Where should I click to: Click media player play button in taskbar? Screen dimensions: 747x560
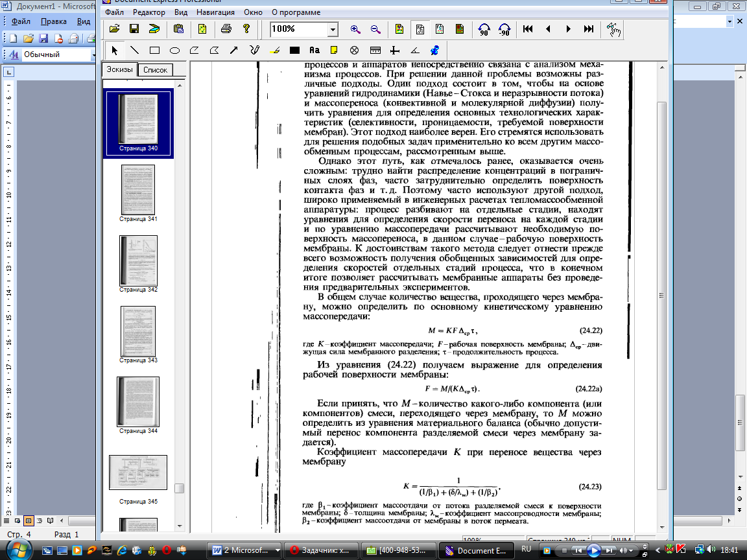[593, 550]
